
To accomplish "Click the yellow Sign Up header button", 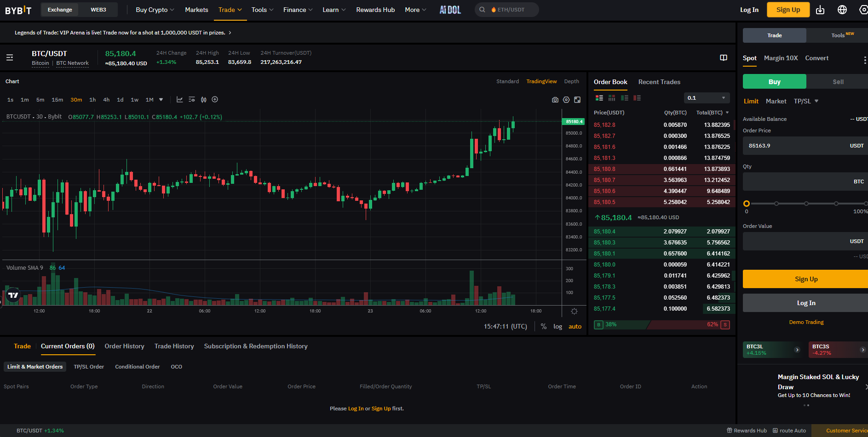I will [788, 10].
